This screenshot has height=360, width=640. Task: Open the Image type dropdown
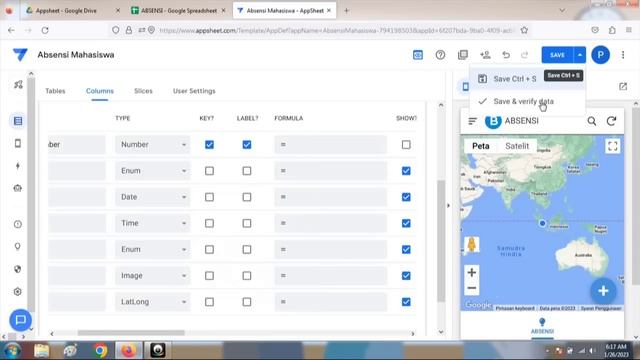pos(153,276)
